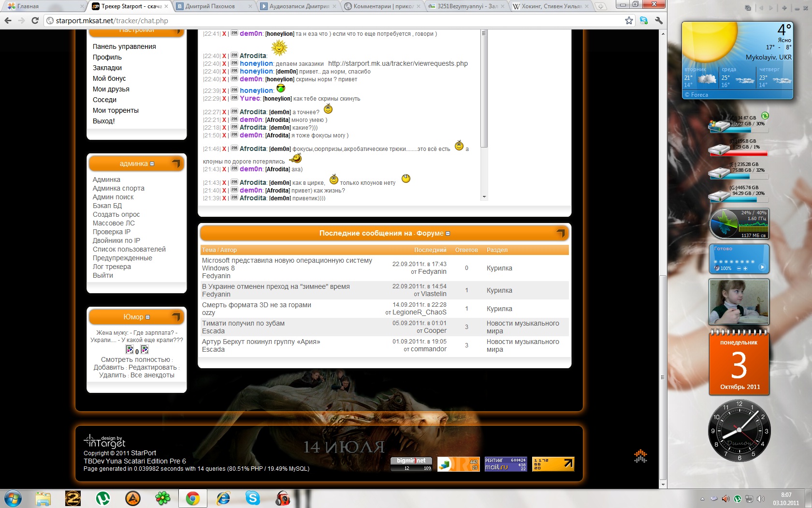Switch to the Хокинг, Стивен Уильям tab
This screenshot has height=508, width=812.
[551, 6]
